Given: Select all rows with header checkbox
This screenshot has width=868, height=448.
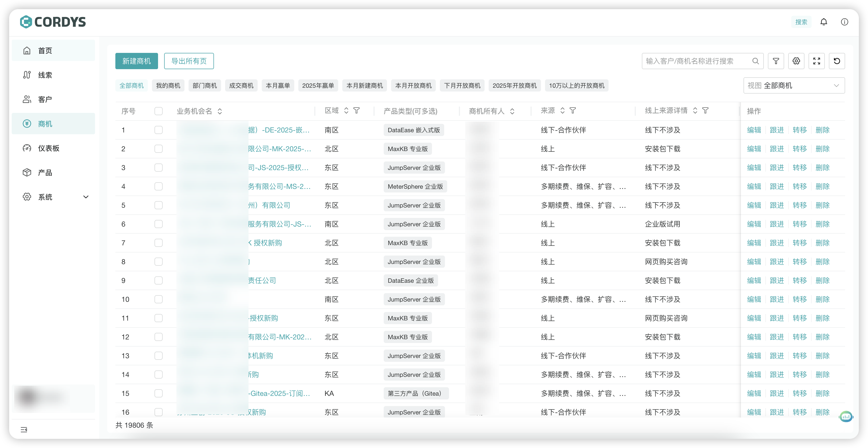Looking at the screenshot, I should 158,111.
